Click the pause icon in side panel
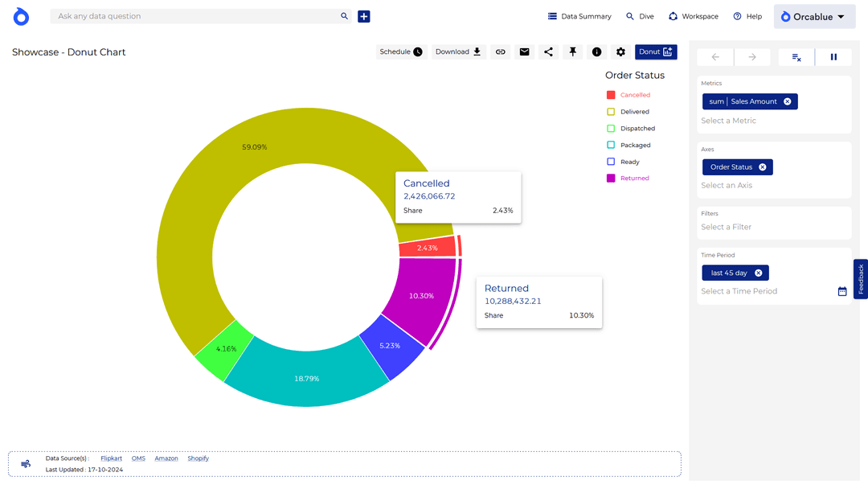The width and height of the screenshot is (868, 489). pos(833,57)
